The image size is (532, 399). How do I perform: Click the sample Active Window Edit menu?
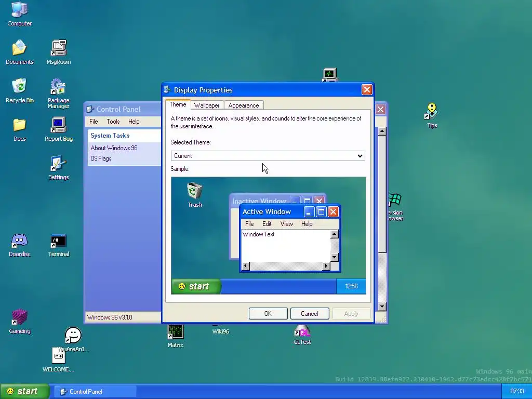click(267, 224)
